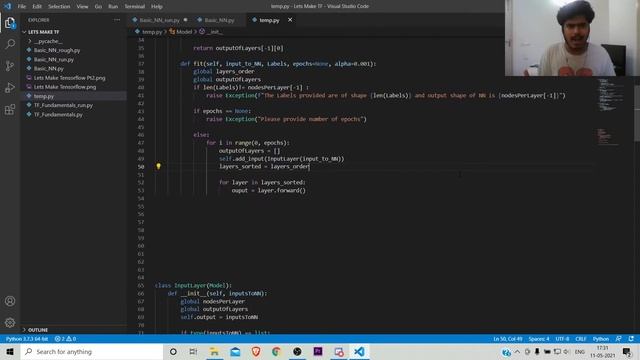Open Lets Make Tensorflow Pt2.png file

tap(69, 78)
